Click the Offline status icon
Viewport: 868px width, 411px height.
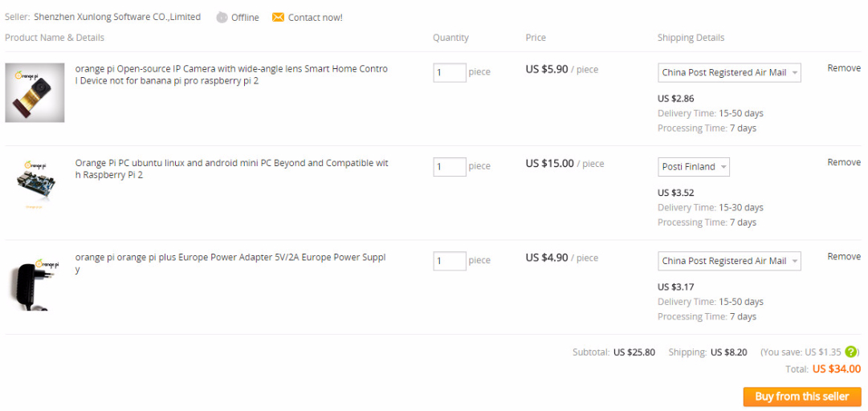coord(222,18)
